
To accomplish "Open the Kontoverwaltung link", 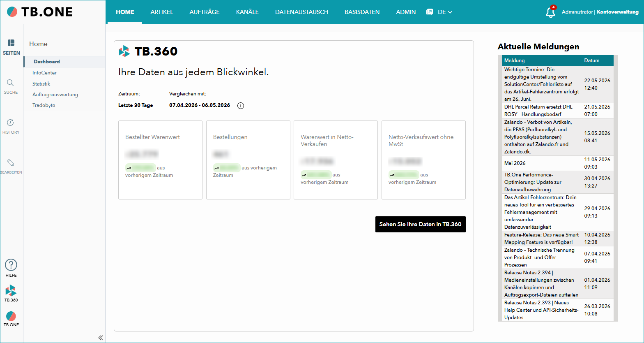I will point(618,12).
